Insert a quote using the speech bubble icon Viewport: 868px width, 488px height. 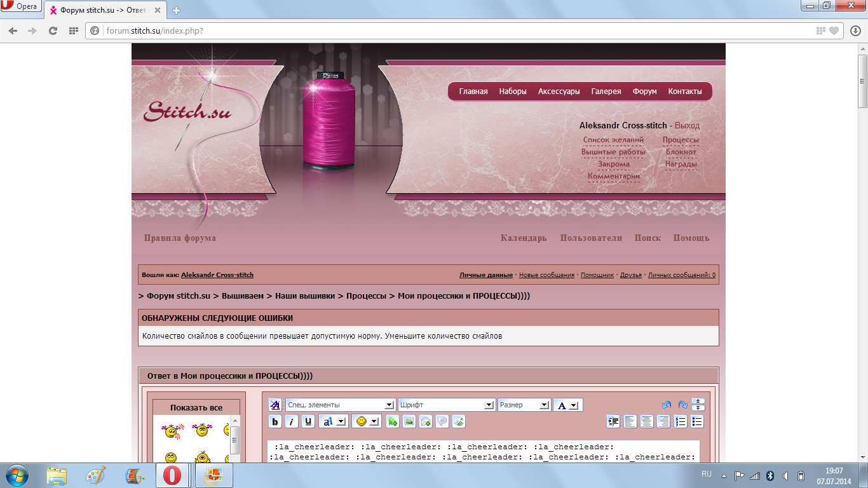click(442, 421)
